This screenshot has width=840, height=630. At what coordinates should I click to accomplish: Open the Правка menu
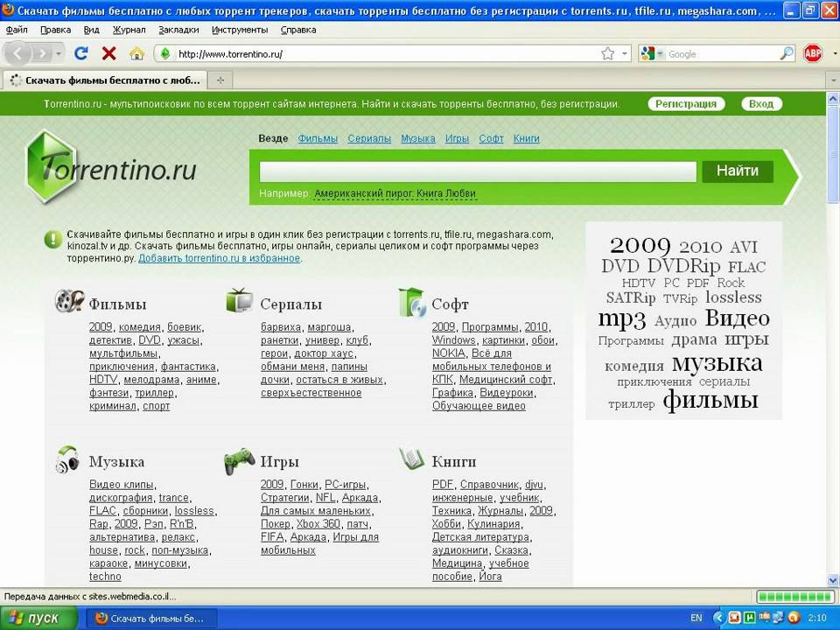[56, 30]
